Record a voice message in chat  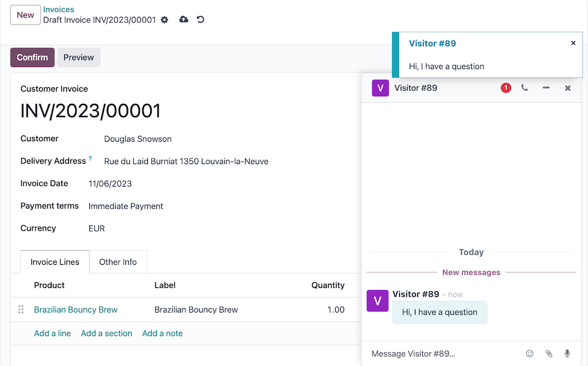[x=567, y=353]
